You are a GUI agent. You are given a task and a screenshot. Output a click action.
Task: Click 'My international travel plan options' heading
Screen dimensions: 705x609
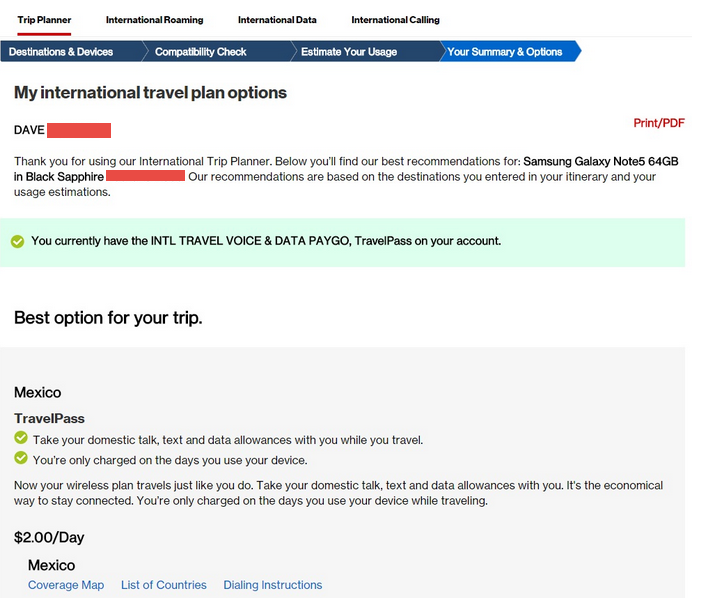coord(150,93)
